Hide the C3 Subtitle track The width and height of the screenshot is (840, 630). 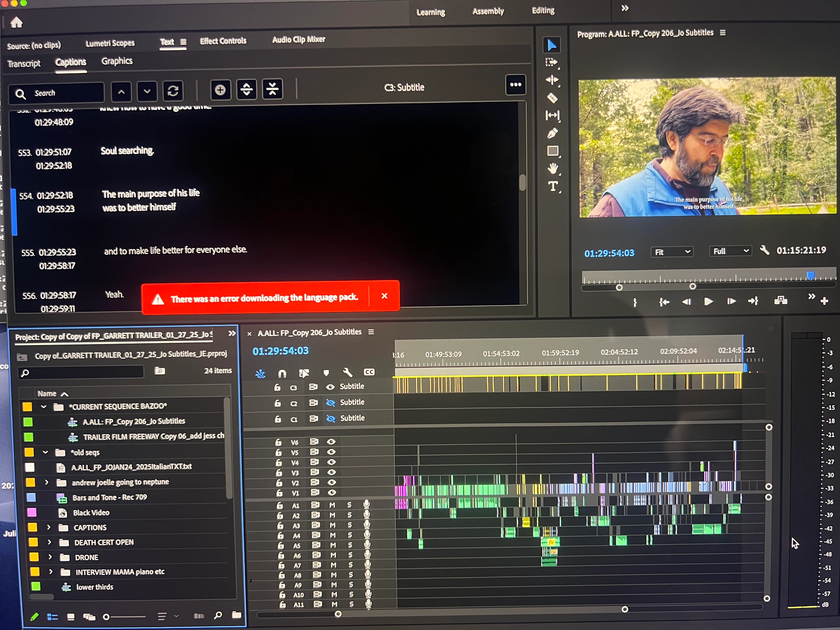[x=330, y=387]
